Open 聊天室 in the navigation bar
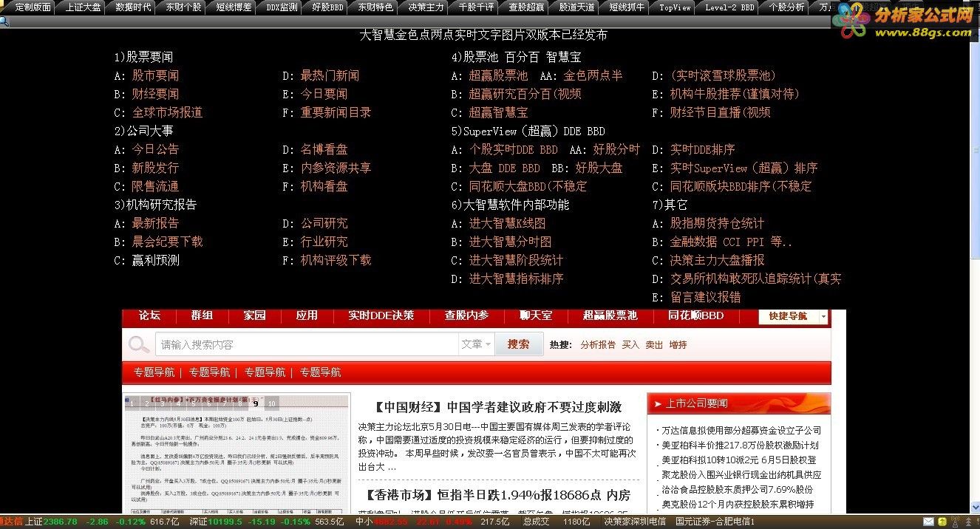 pos(536,315)
